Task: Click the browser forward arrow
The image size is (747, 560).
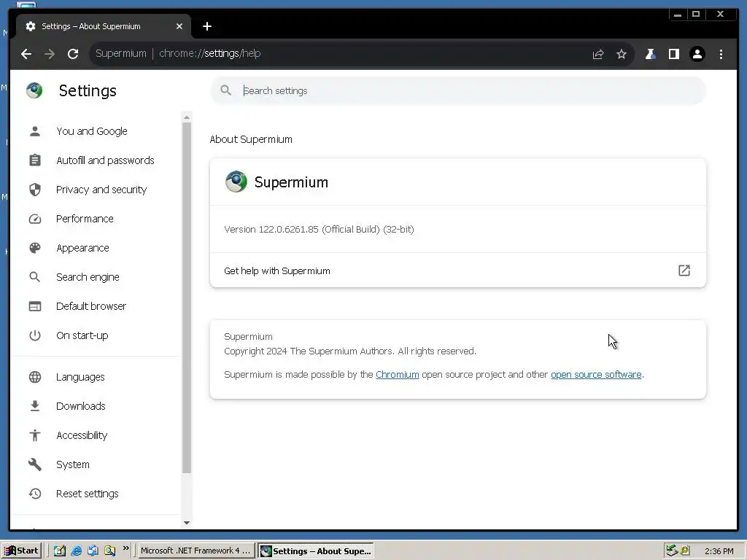Action: (50, 54)
